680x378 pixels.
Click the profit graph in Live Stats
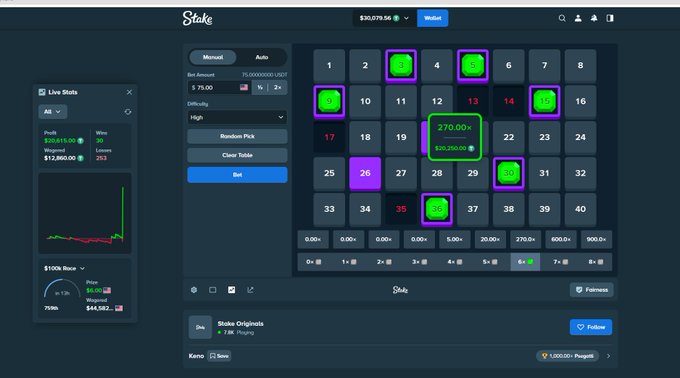(x=85, y=213)
